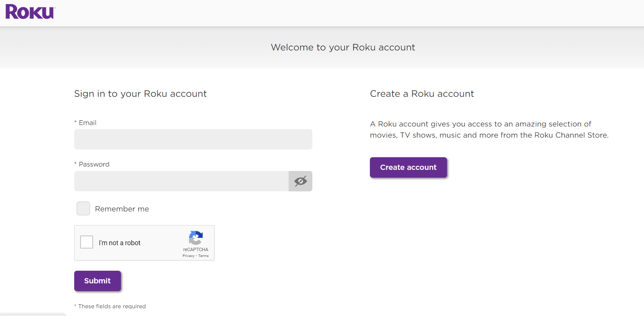Open the reCAPTCHA Terms link
The width and height of the screenshot is (644, 316).
tap(203, 256)
